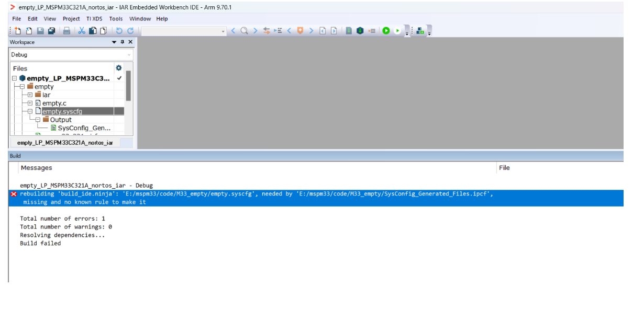This screenshot has width=644, height=320.
Task: Open the Debug build configuration dropdown
Action: click(72, 54)
